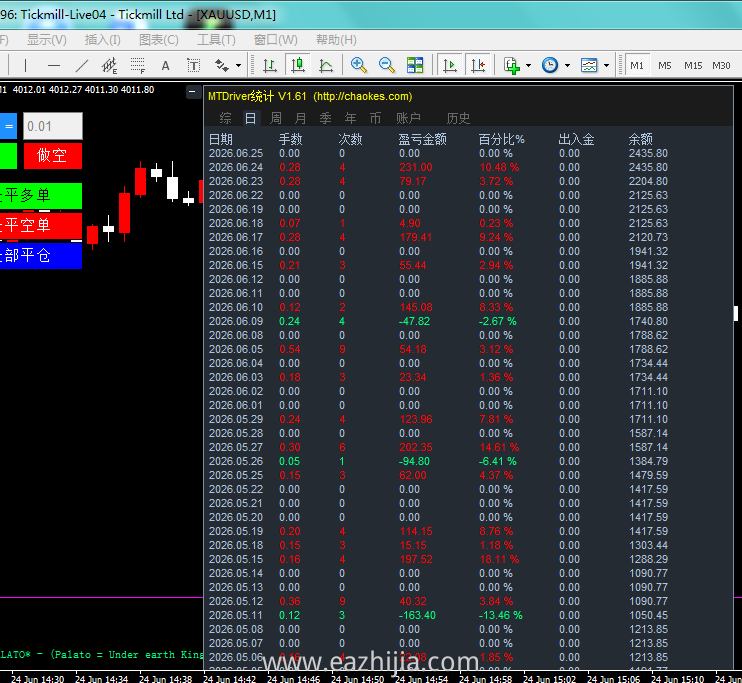Select the -163.40 loss value

(417, 615)
